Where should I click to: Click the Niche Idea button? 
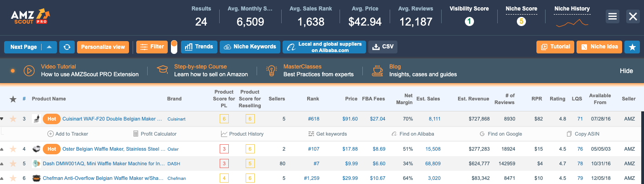[x=599, y=47]
